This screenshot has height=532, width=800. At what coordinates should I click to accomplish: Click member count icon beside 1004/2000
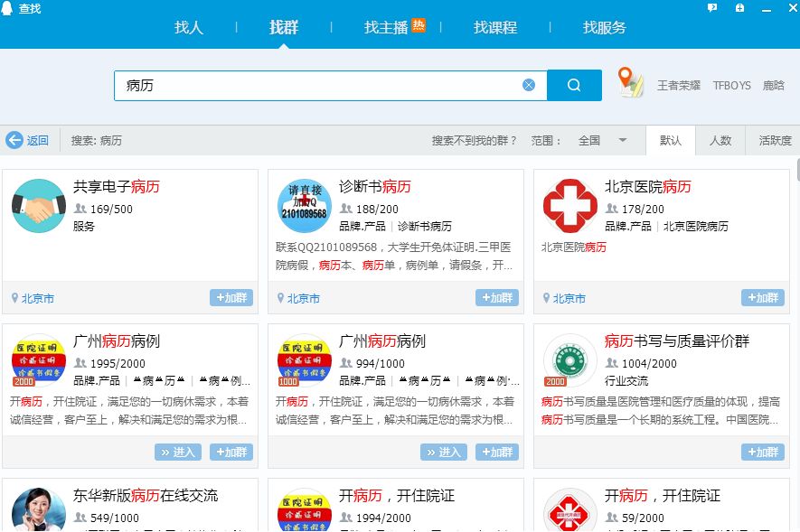tap(612, 363)
